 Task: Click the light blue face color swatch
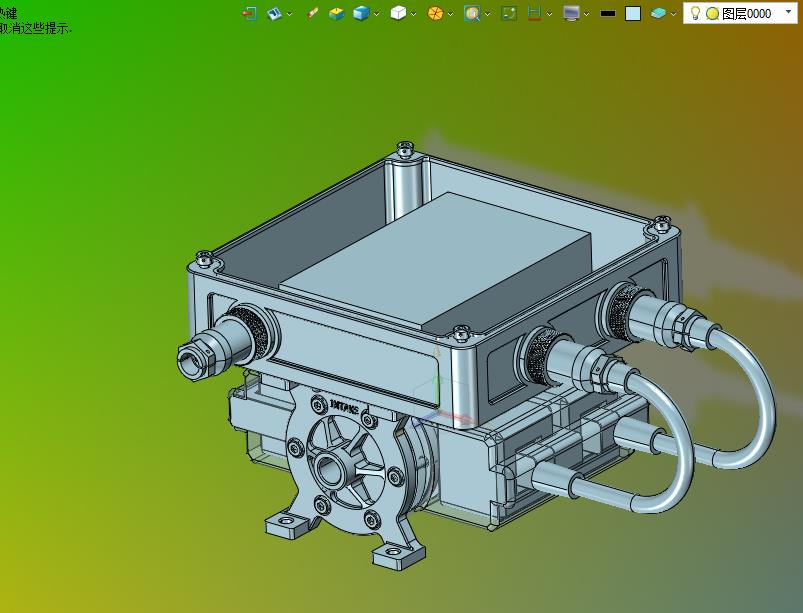pos(633,13)
